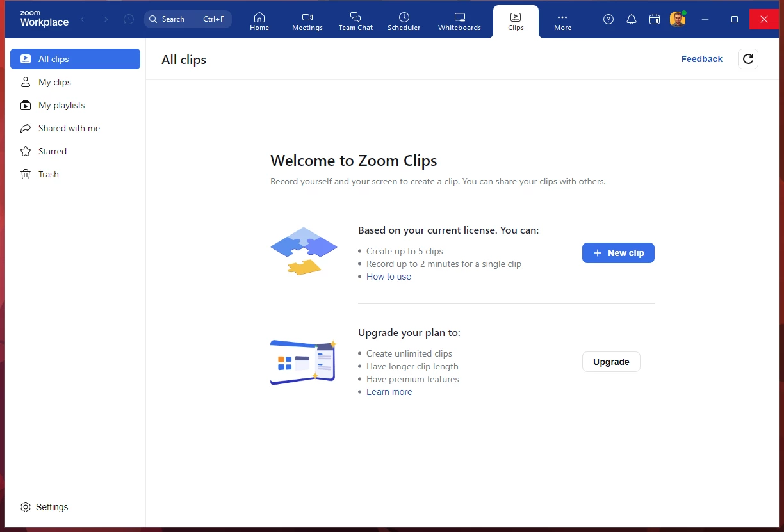Click 'Create unlimited clips' text
The height and width of the screenshot is (532, 784).
point(409,353)
